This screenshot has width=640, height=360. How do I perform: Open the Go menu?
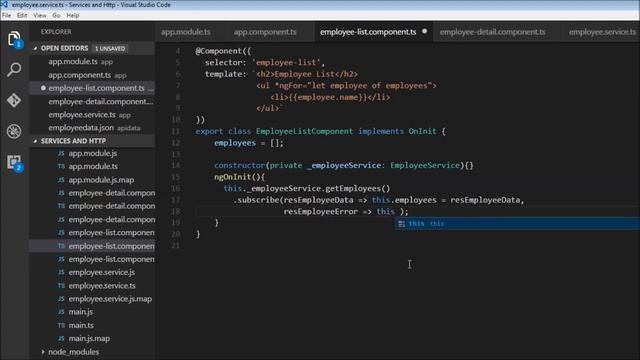click(x=56, y=16)
